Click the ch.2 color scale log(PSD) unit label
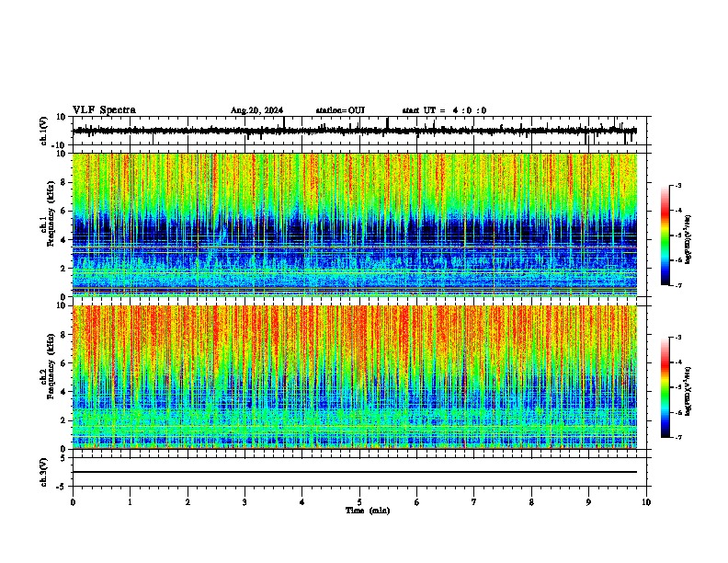Viewport: 728px width, 563px height. point(688,391)
